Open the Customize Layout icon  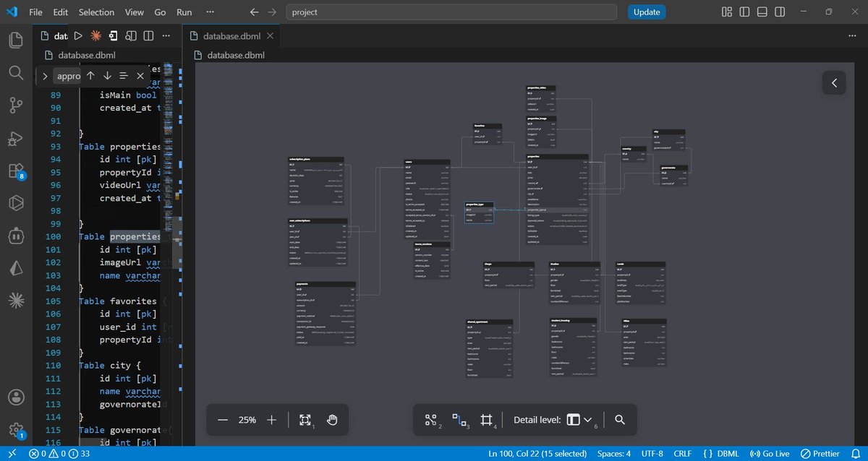click(728, 12)
